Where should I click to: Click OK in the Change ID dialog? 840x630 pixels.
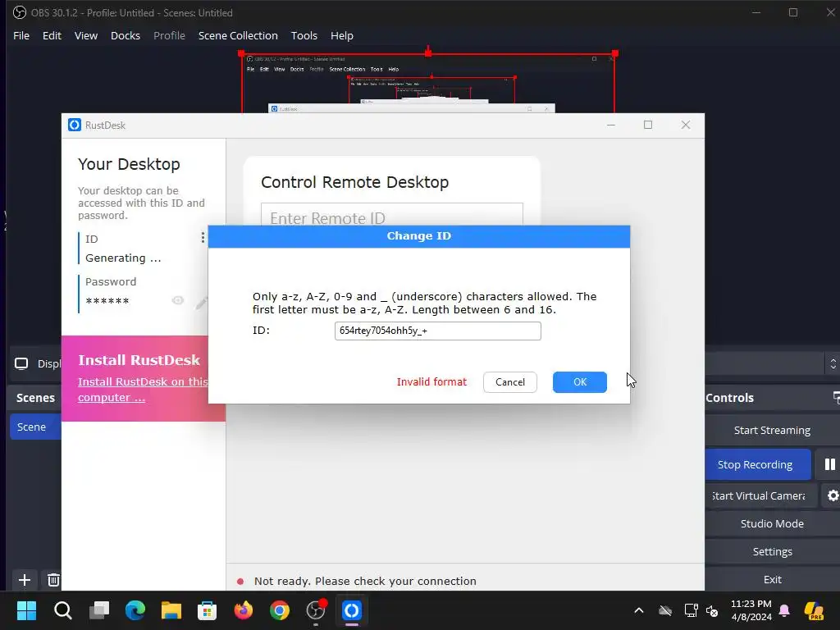click(x=580, y=382)
